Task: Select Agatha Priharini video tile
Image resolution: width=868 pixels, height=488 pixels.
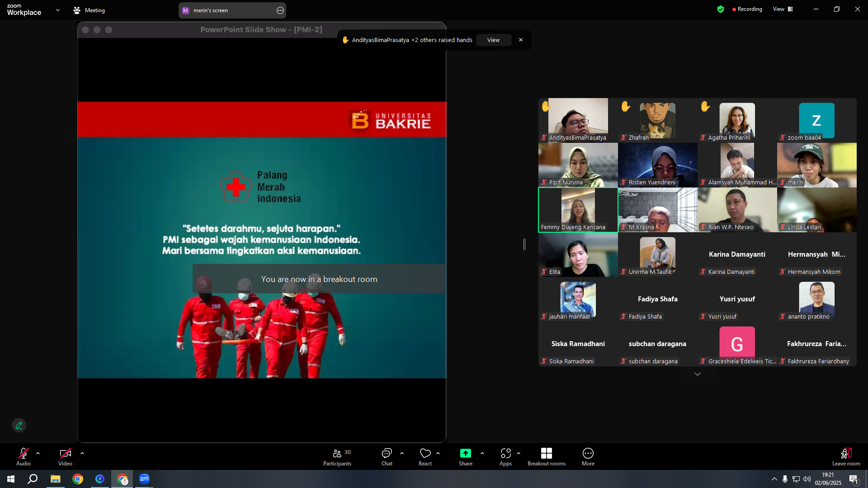Action: 737,120
